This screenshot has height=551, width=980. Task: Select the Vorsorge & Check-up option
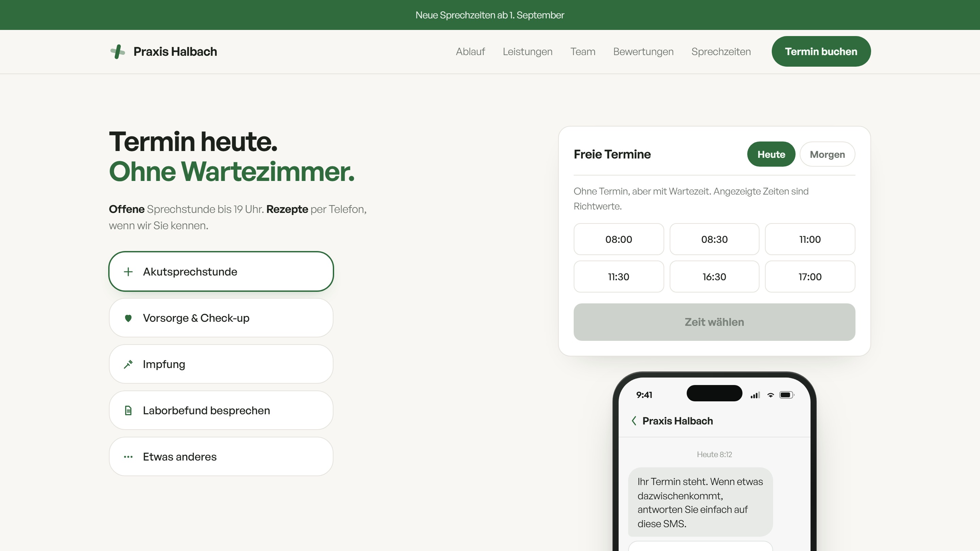tap(221, 318)
